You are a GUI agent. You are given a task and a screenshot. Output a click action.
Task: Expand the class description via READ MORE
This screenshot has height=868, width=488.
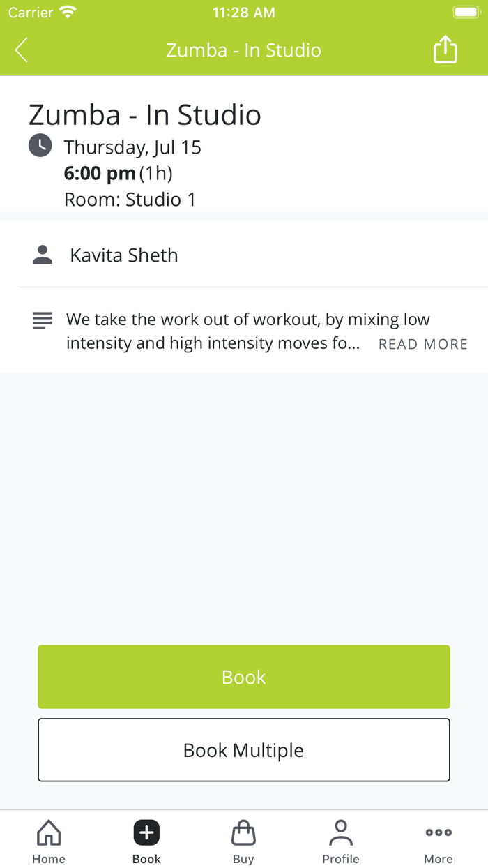click(422, 343)
